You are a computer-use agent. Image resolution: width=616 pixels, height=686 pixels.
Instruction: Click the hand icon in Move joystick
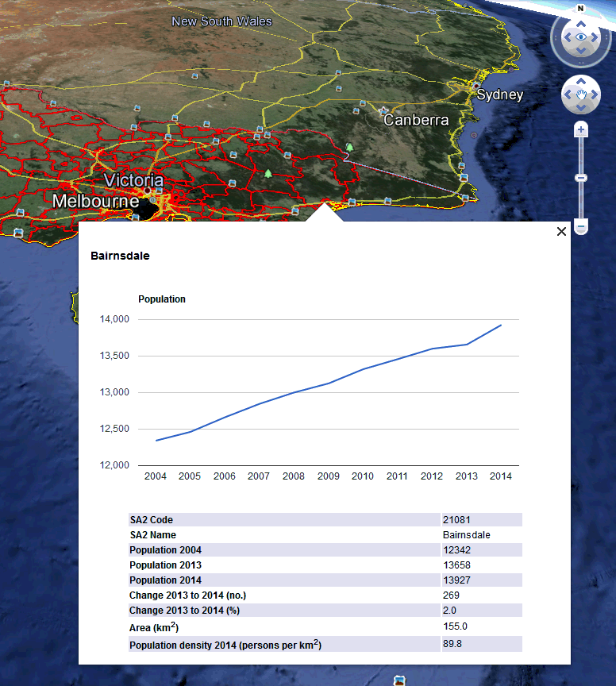coord(581,95)
